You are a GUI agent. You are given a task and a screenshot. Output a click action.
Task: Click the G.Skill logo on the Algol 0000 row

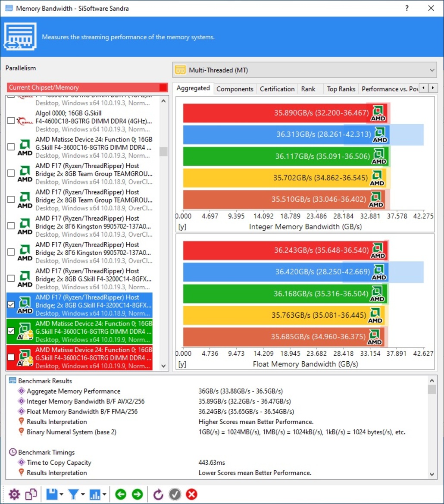[x=25, y=121]
